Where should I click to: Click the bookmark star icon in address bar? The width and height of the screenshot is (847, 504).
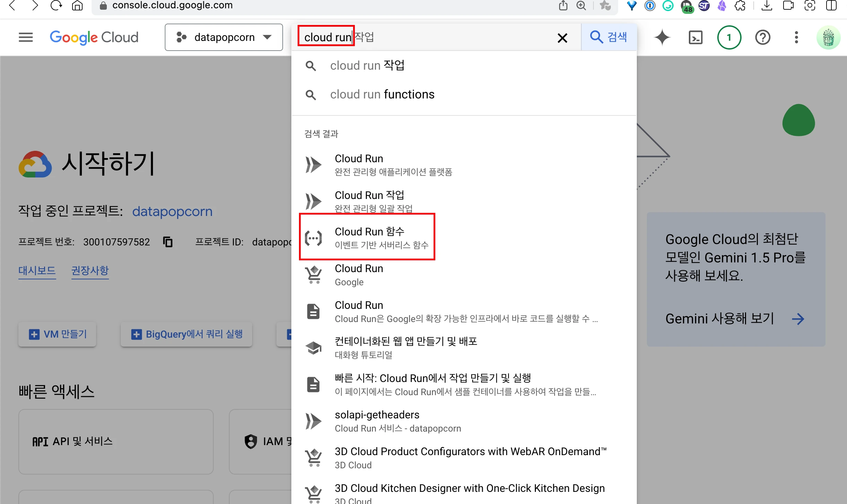coord(605,5)
